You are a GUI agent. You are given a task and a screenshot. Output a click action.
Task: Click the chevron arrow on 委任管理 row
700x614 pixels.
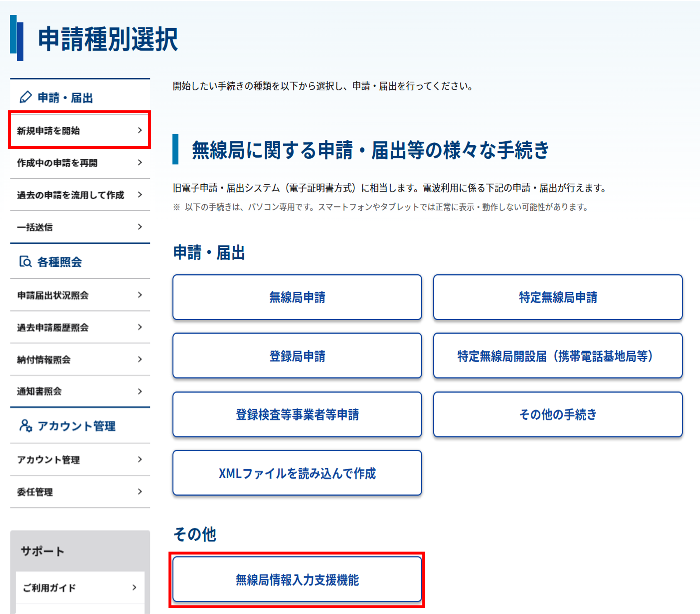click(x=140, y=492)
